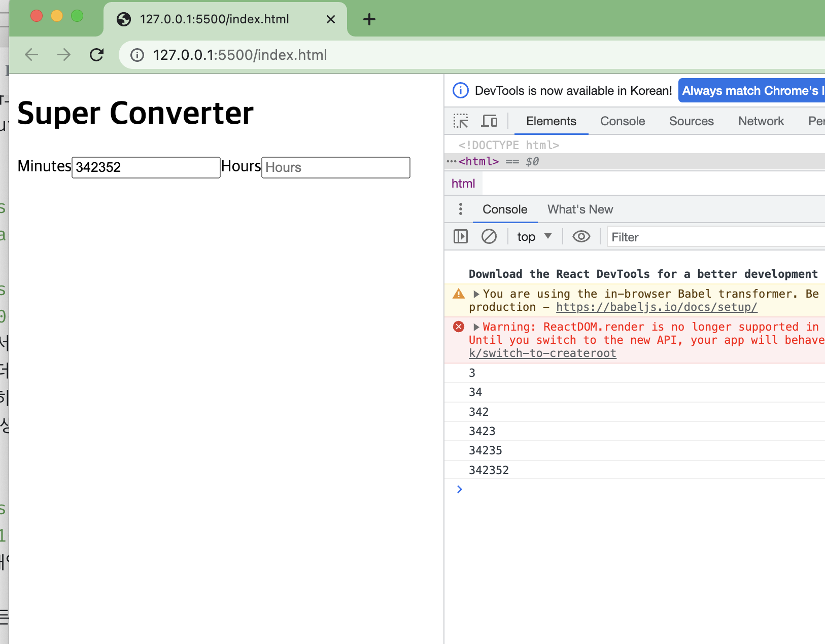This screenshot has width=825, height=644.
Task: Toggle the device toolbar emulation
Action: click(489, 121)
